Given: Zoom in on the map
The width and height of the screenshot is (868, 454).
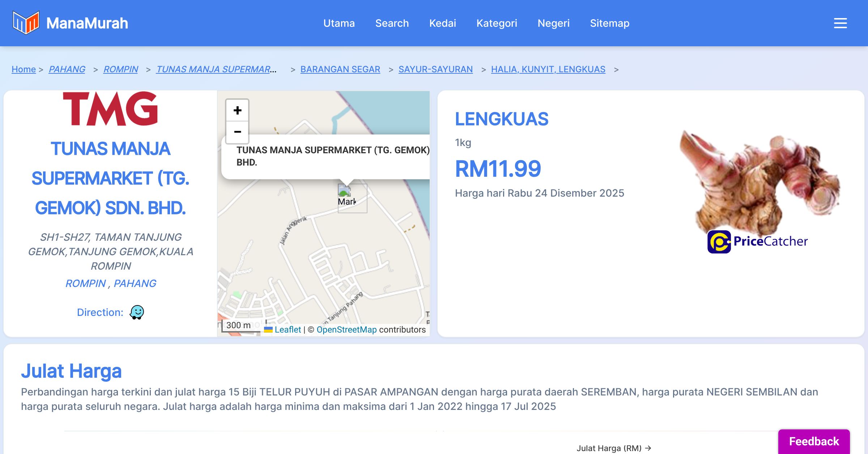Looking at the screenshot, I should point(237,110).
